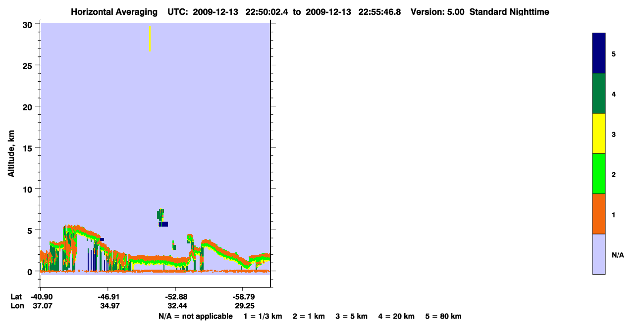
Task: Click the 'Lon' row label
Action: (x=16, y=306)
